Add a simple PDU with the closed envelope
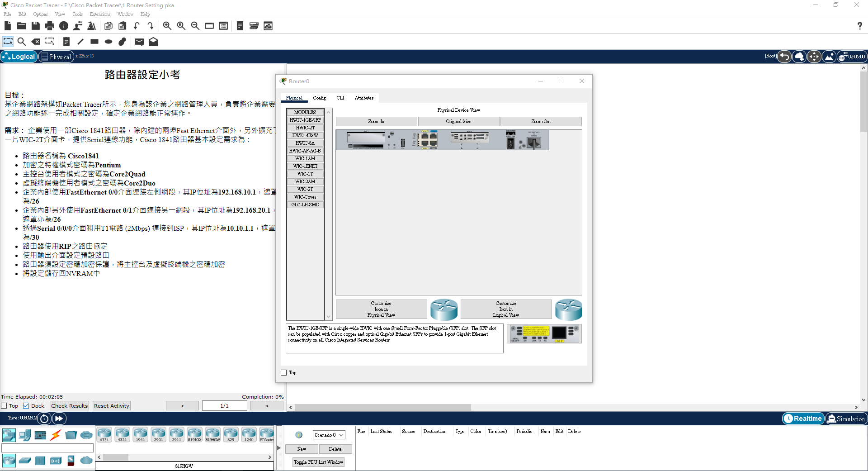868x471 pixels. click(139, 42)
